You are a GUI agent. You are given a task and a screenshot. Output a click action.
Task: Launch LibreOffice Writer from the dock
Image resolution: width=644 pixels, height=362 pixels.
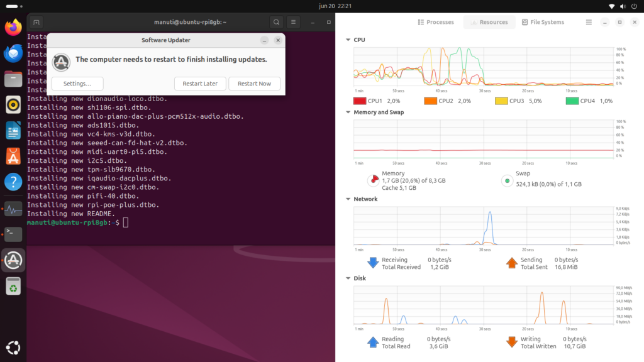tap(13, 131)
